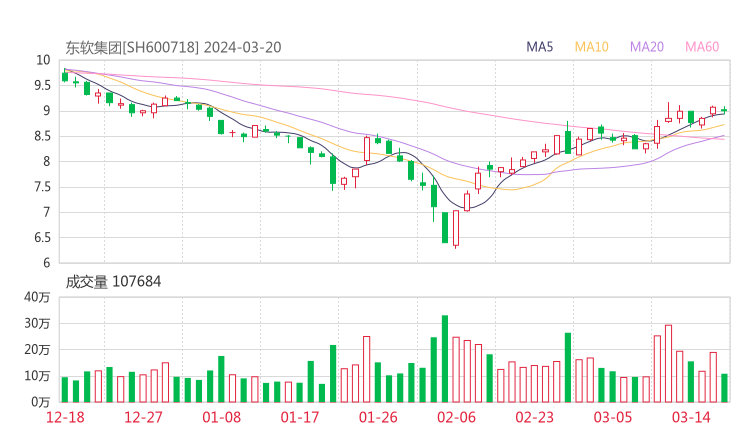Toggle the MA5 legend label

(x=540, y=47)
